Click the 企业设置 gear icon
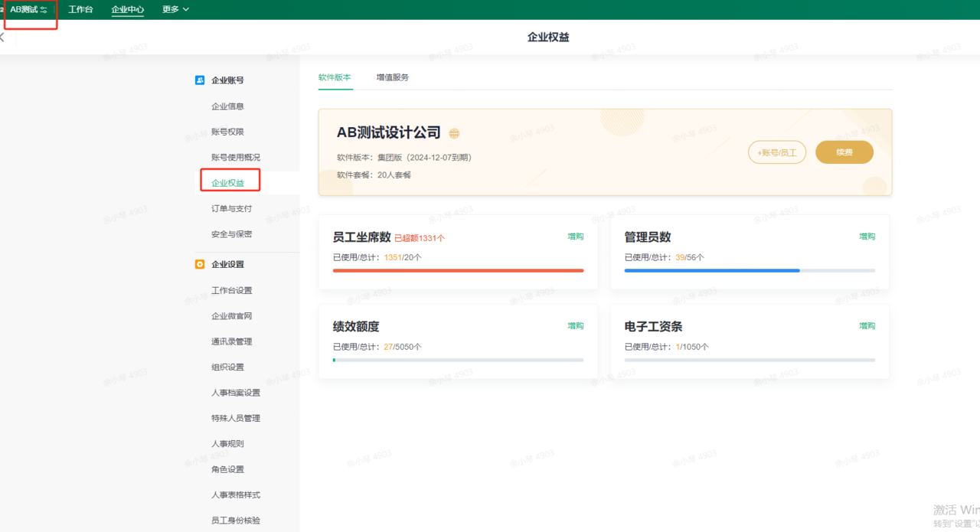Image resolution: width=980 pixels, height=532 pixels. coord(200,265)
